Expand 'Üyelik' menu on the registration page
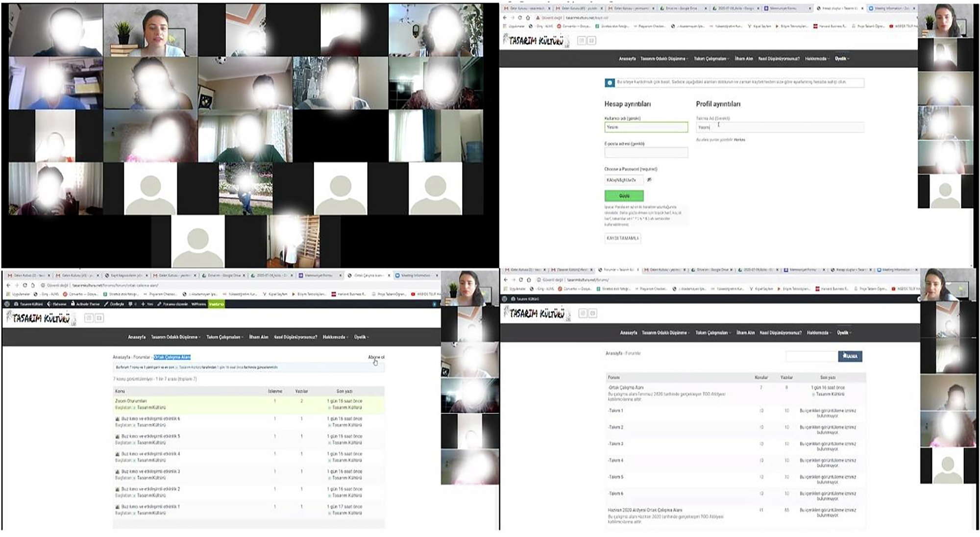 pos(842,59)
